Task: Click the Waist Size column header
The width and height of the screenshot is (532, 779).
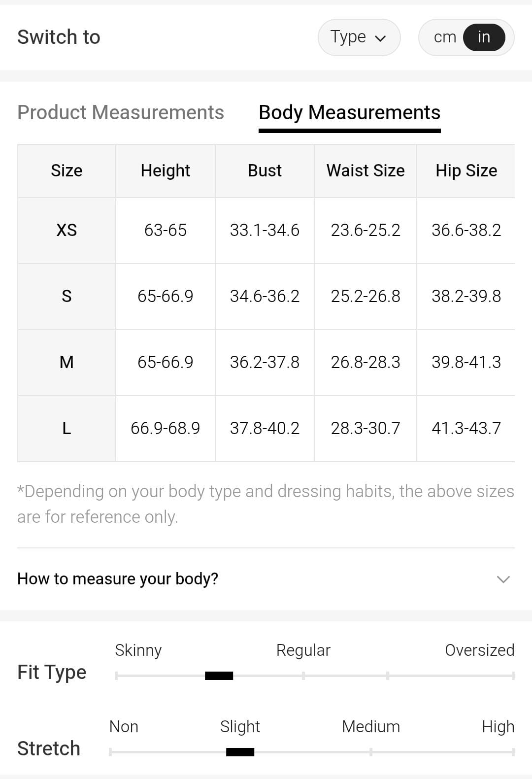Action: [366, 170]
